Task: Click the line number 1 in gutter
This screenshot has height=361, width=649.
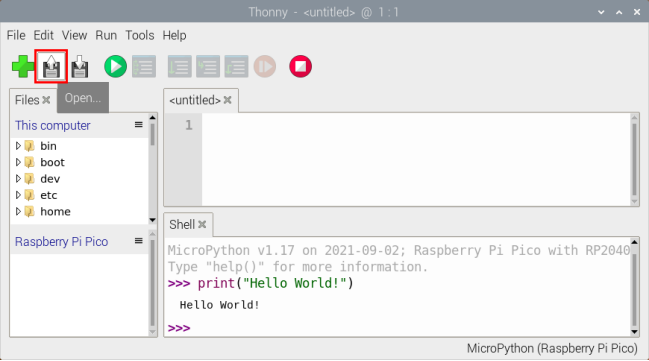Action: pyautogui.click(x=189, y=125)
